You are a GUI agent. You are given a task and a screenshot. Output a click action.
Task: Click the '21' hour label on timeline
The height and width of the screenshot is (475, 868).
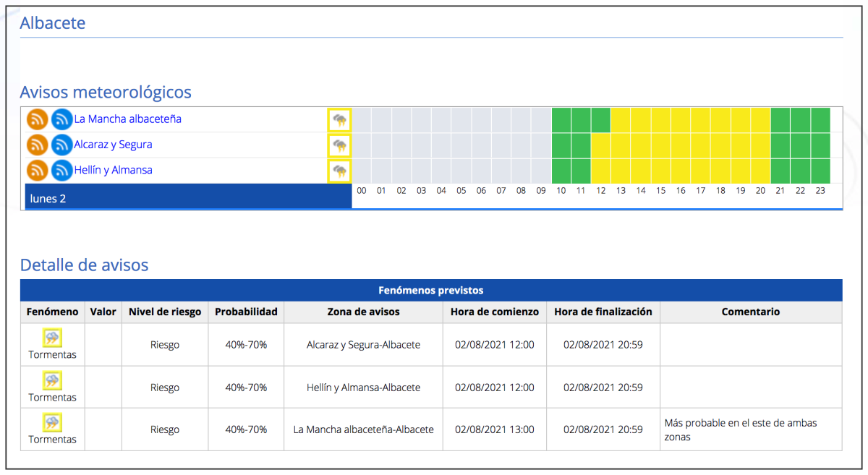pyautogui.click(x=780, y=192)
